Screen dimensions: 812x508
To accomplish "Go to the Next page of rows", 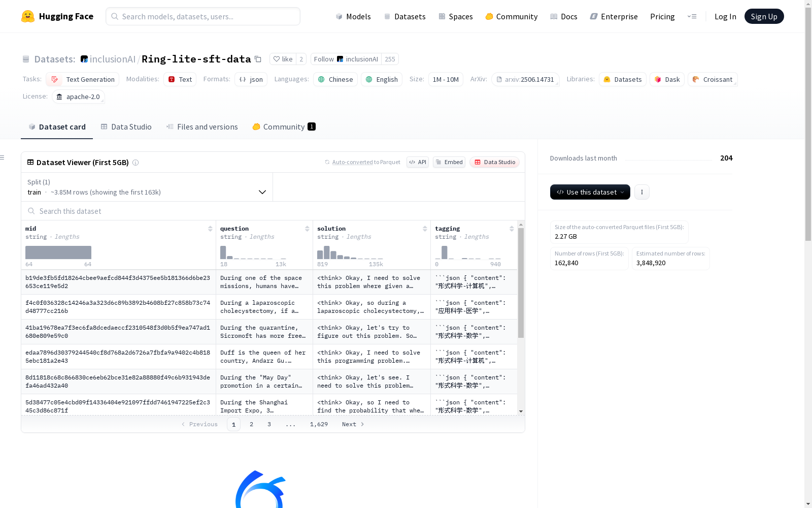I will point(353,424).
